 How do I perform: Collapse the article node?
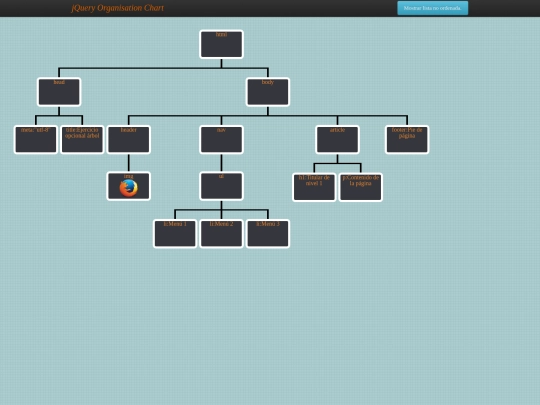(338, 139)
